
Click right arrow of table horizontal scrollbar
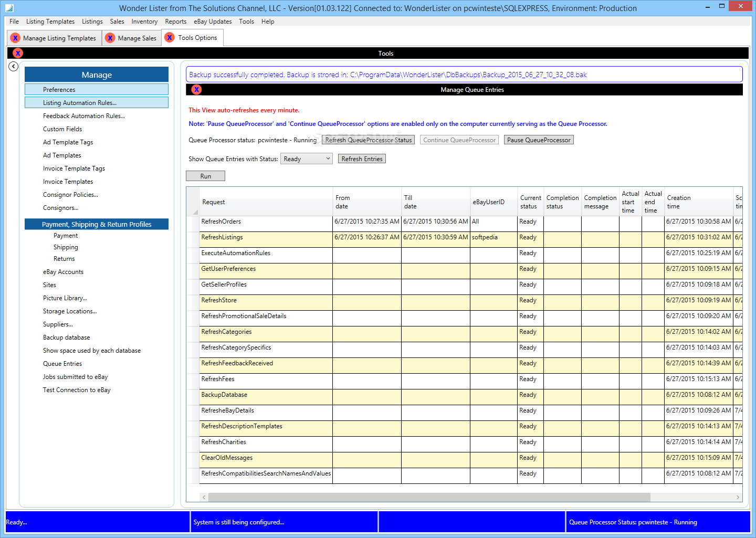[x=738, y=497]
